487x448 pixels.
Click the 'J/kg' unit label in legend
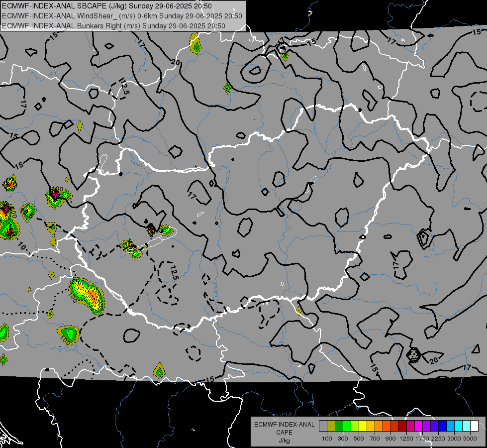(x=284, y=441)
